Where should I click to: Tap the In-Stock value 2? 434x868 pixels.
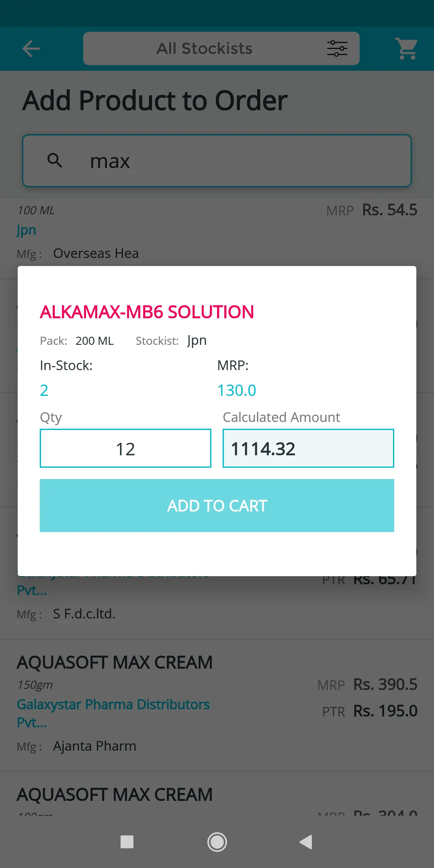tap(44, 391)
